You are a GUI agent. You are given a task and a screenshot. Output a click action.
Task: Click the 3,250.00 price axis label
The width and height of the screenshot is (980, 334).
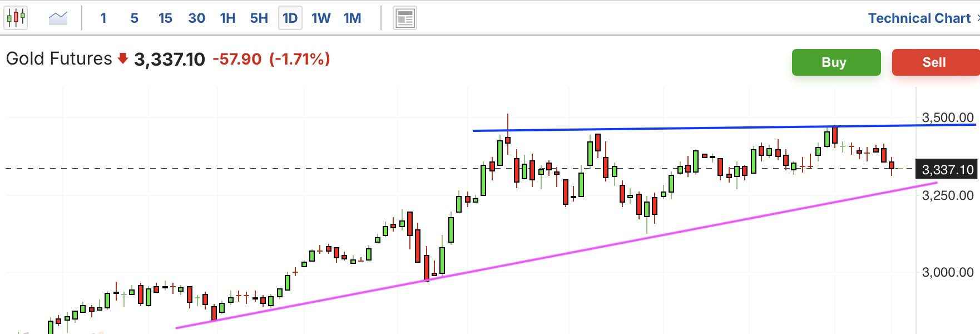click(x=948, y=195)
